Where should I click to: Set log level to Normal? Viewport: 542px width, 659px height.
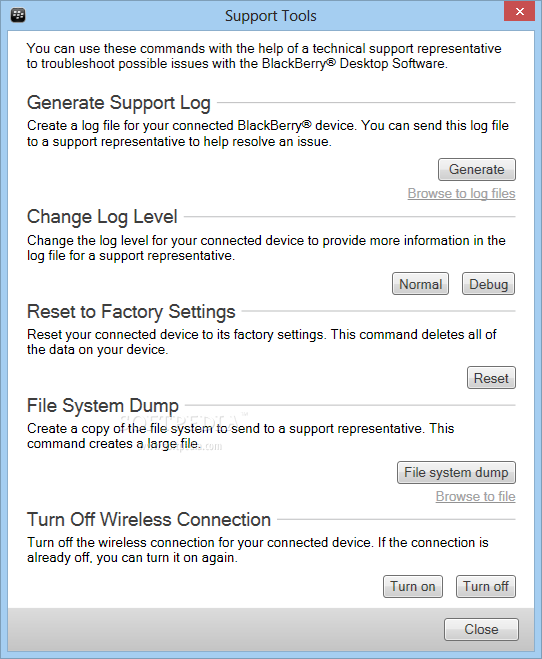pos(420,284)
